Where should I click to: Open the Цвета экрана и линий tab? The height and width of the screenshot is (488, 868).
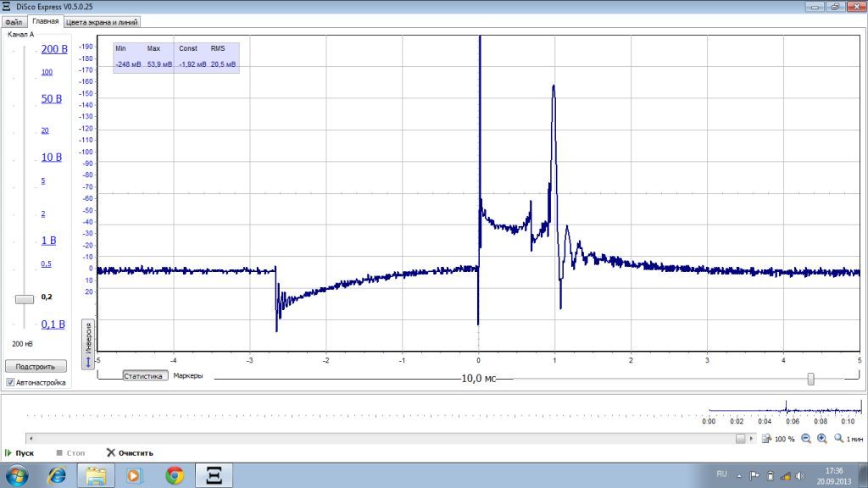(102, 22)
